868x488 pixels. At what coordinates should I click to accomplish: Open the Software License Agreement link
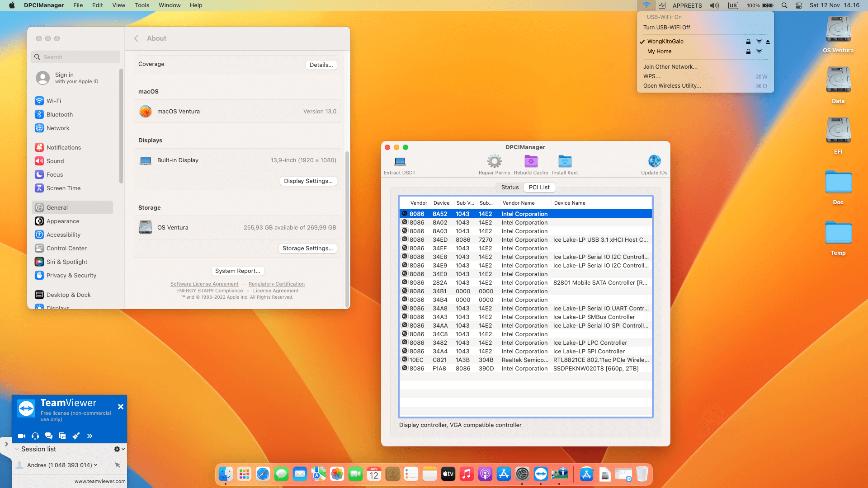tap(204, 284)
